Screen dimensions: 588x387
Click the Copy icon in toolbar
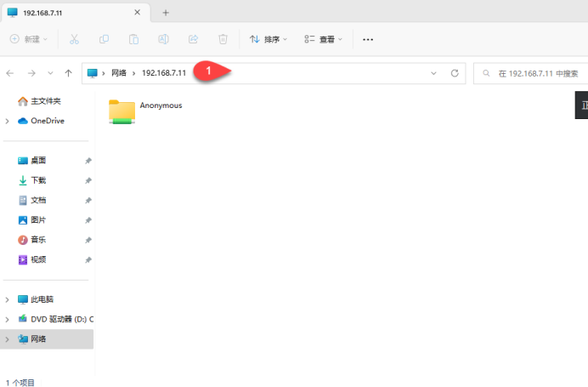click(104, 39)
